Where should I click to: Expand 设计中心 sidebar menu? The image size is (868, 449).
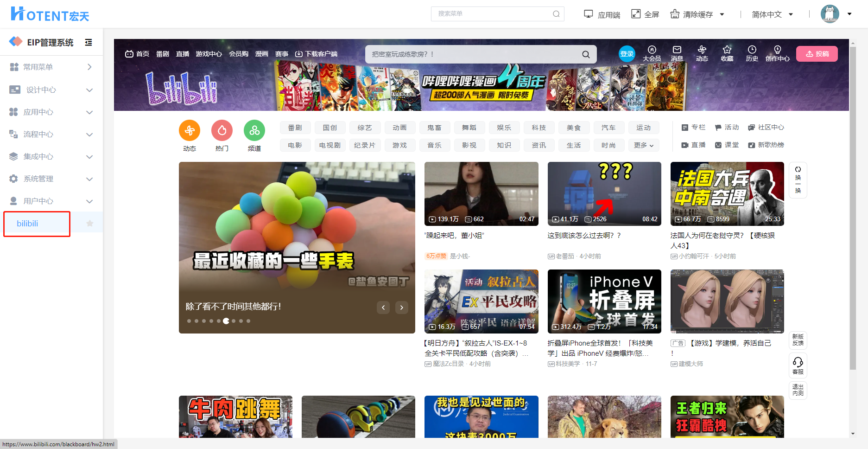click(x=51, y=90)
